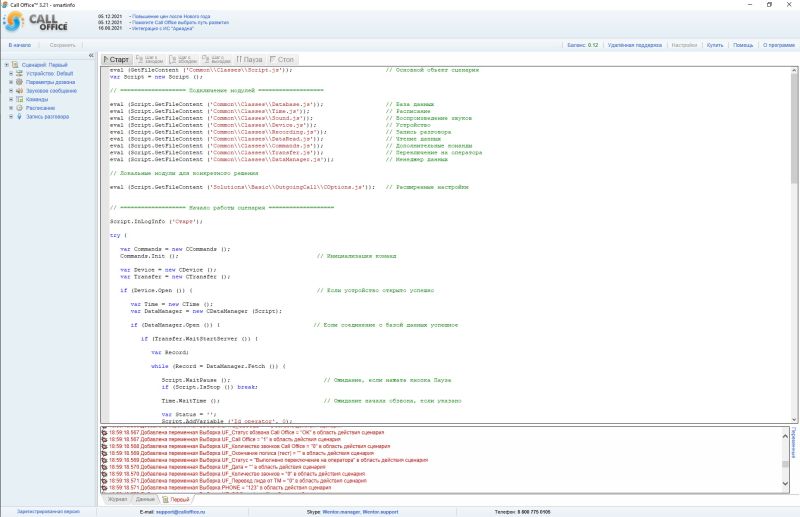Click the Команды tree icon
The height and width of the screenshot is (517, 800).
click(19, 100)
